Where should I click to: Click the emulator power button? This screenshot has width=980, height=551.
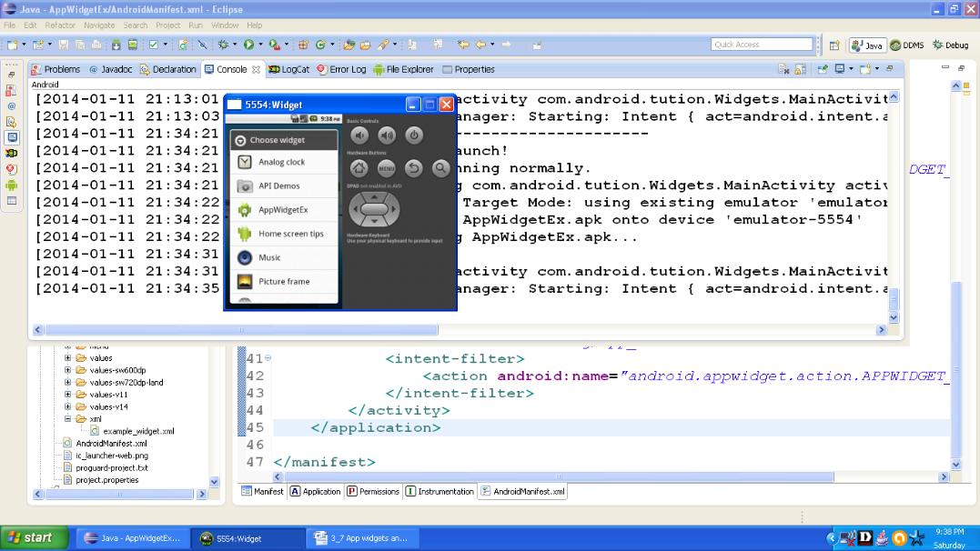[414, 135]
